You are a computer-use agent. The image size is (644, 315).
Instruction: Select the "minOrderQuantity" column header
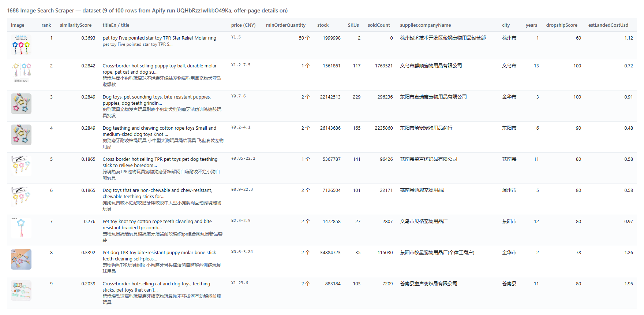point(286,25)
